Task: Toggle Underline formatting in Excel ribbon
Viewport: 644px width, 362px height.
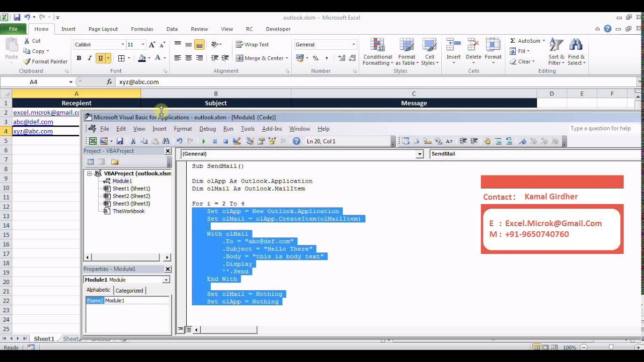Action: click(x=101, y=58)
